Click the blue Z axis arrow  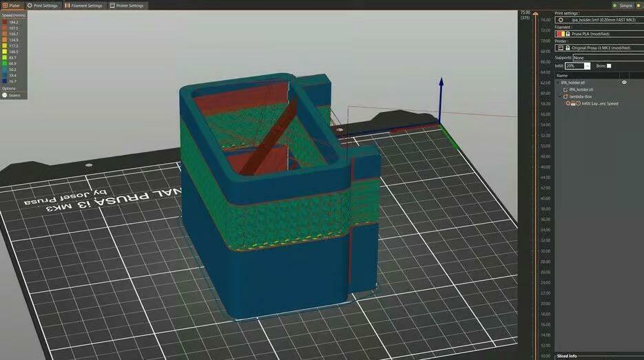click(x=441, y=99)
